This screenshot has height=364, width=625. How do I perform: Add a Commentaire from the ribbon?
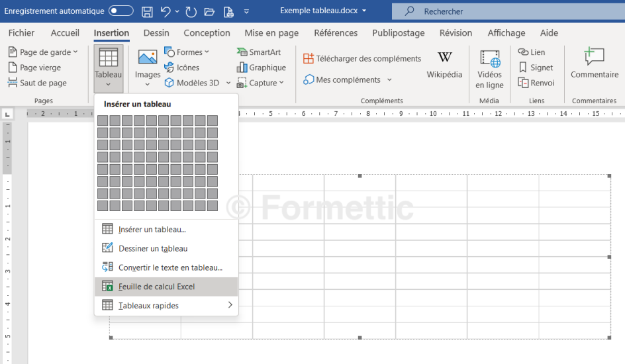594,64
